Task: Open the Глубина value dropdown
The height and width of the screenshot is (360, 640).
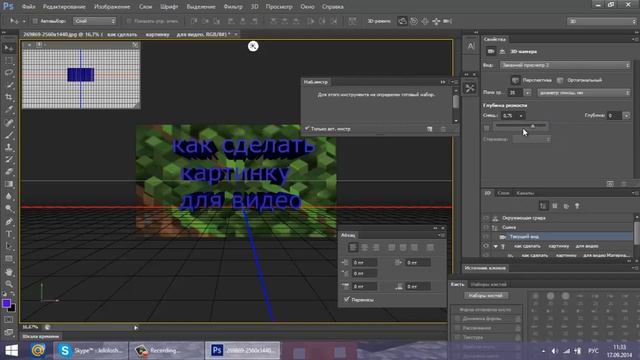Action: coord(626,116)
